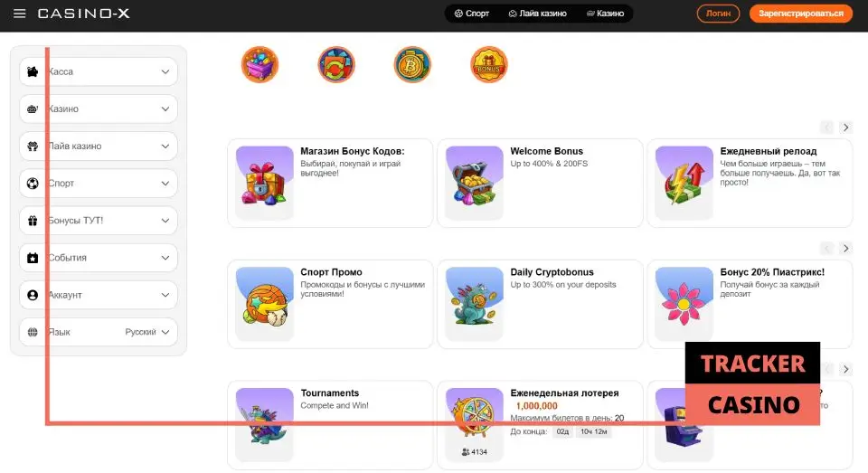868x473 pixels.
Task: Click the Спорт Промо title
Action: (331, 272)
